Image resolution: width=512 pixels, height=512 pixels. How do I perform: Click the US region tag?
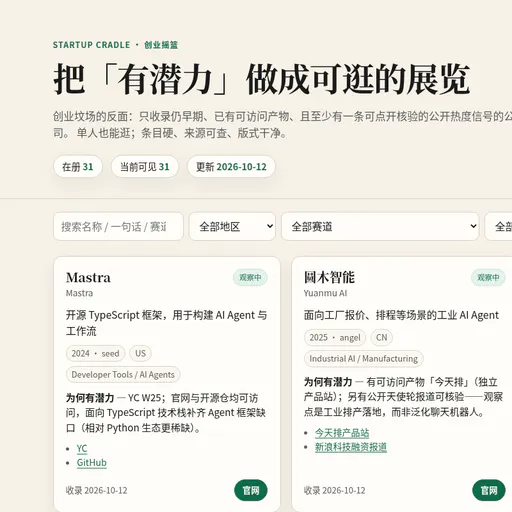140,353
